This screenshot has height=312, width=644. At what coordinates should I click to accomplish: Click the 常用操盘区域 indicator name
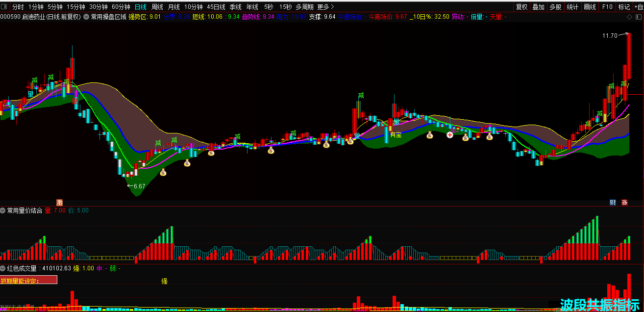pyautogui.click(x=108, y=17)
